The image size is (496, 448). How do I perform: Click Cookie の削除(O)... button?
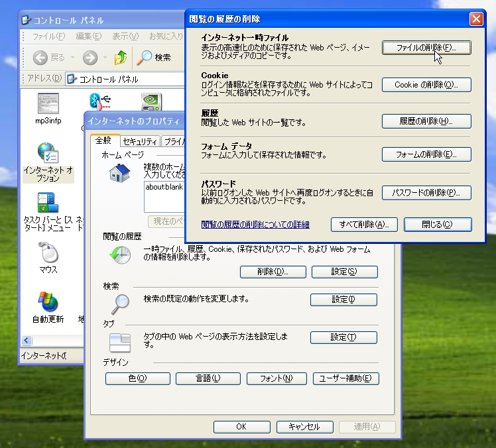(426, 85)
